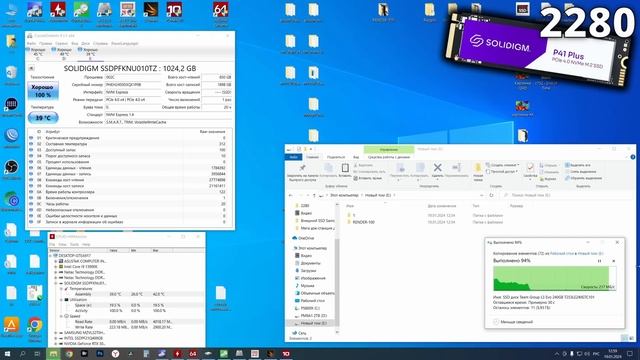This screenshot has width=640, height=360.
Task: Click the Explorer Up arrow
Action: 313,196
